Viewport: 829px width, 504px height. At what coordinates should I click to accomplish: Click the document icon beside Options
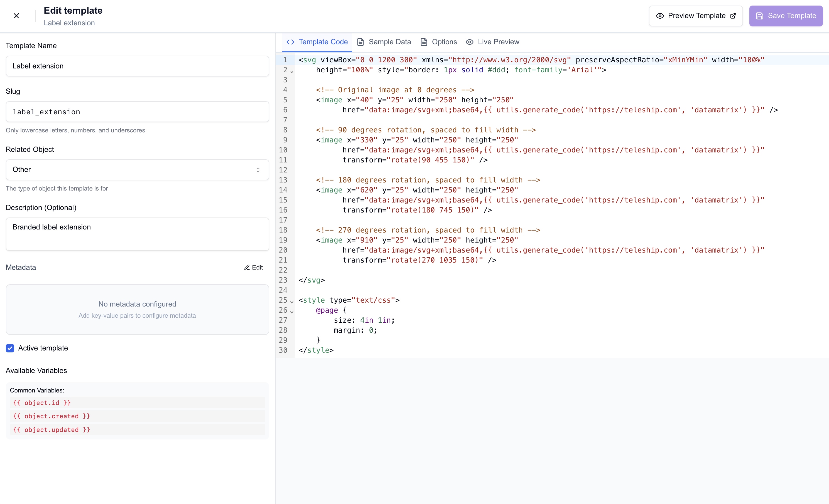pos(424,42)
